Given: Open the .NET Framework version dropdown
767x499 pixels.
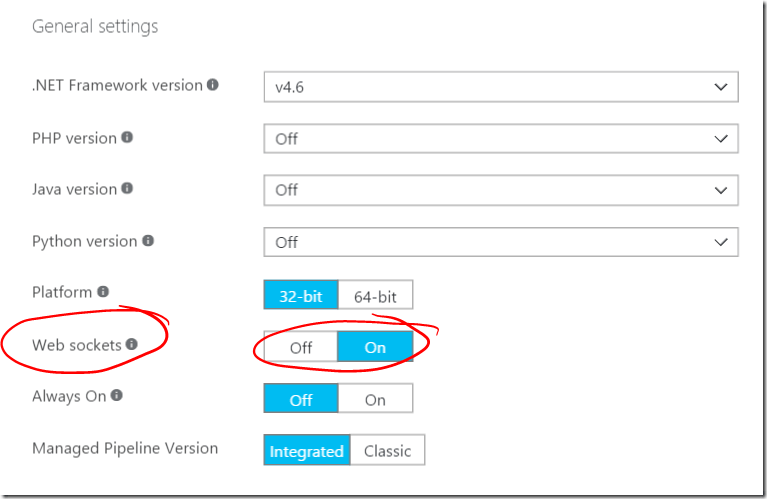Looking at the screenshot, I should 501,87.
